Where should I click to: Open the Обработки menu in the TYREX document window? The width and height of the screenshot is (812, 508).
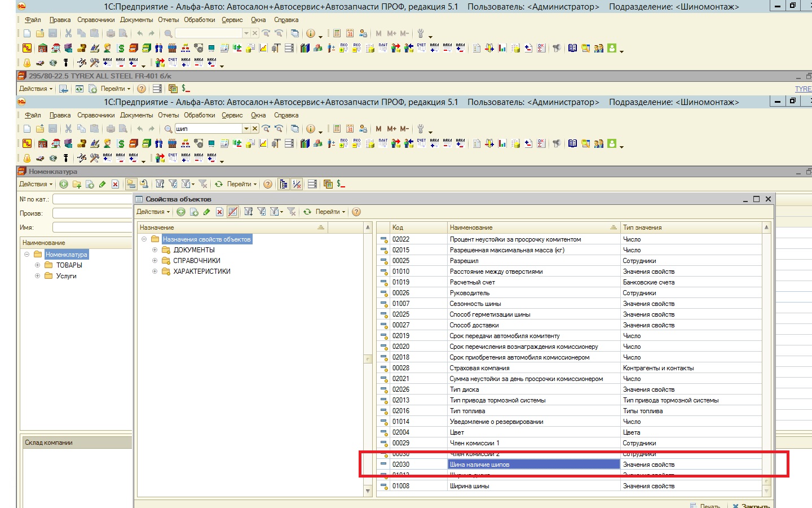(x=200, y=20)
